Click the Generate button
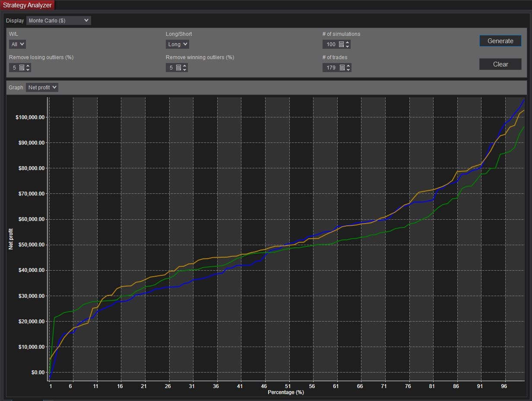532x401 pixels. click(500, 41)
